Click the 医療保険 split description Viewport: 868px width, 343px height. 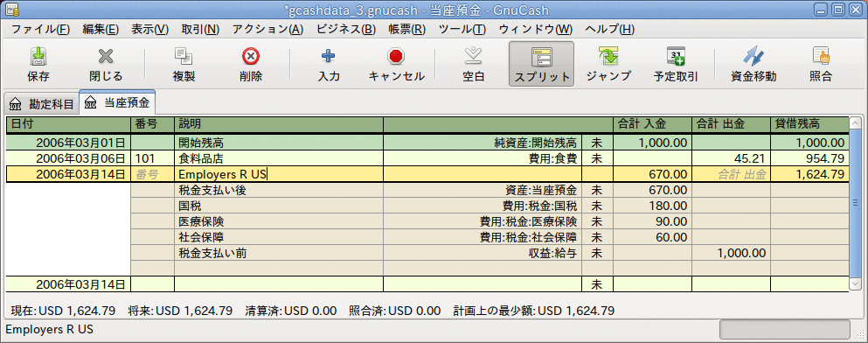[x=279, y=221]
